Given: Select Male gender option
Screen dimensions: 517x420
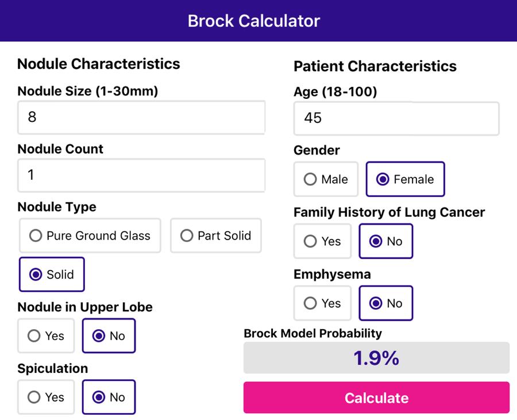Looking at the screenshot, I should tap(326, 179).
